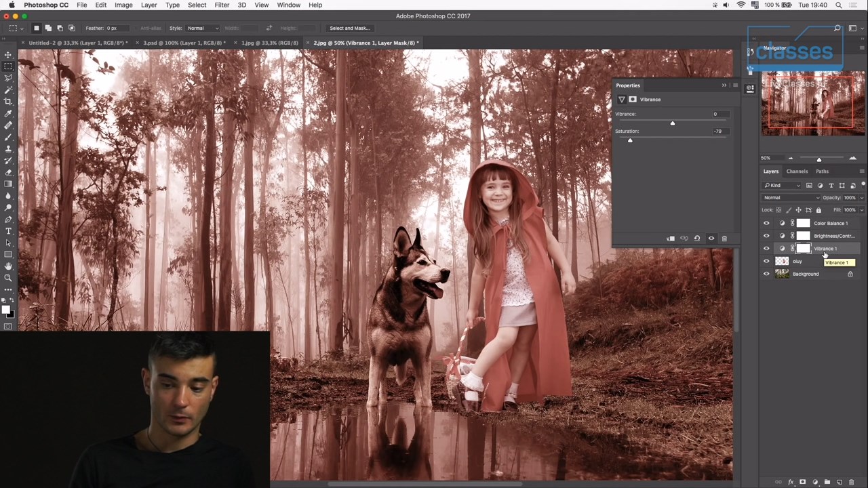The image size is (868, 488).
Task: Select the Brush tool
Action: [8, 137]
